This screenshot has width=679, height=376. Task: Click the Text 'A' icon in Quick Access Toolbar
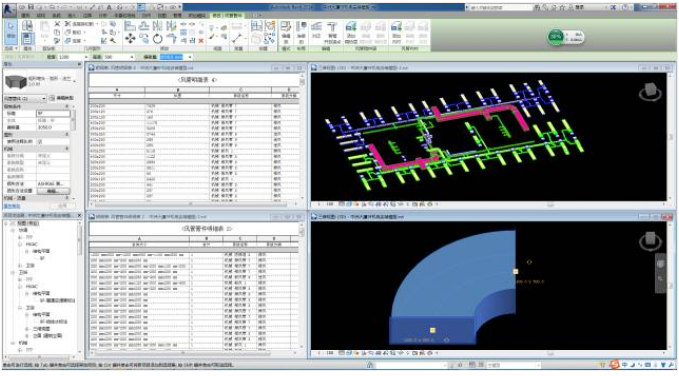(109, 7)
